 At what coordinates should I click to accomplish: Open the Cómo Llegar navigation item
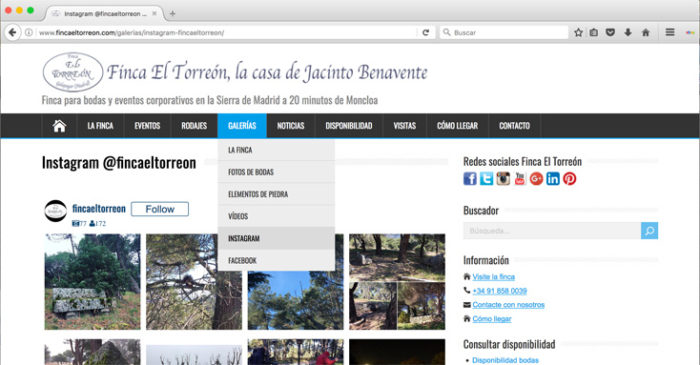[x=458, y=126]
